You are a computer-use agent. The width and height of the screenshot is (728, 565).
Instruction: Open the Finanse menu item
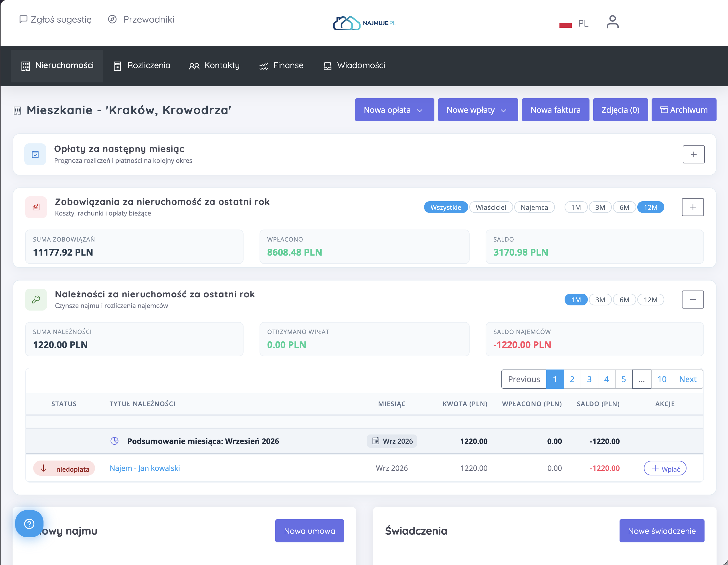pos(281,66)
